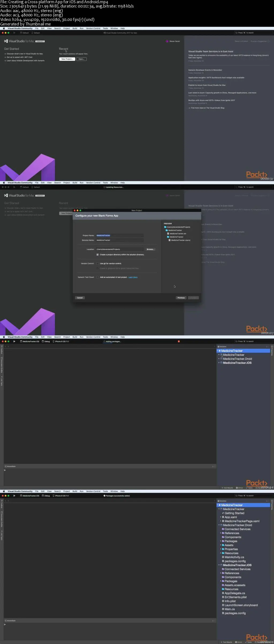
Task: Click the App.xaml file icon
Action: [223, 517]
